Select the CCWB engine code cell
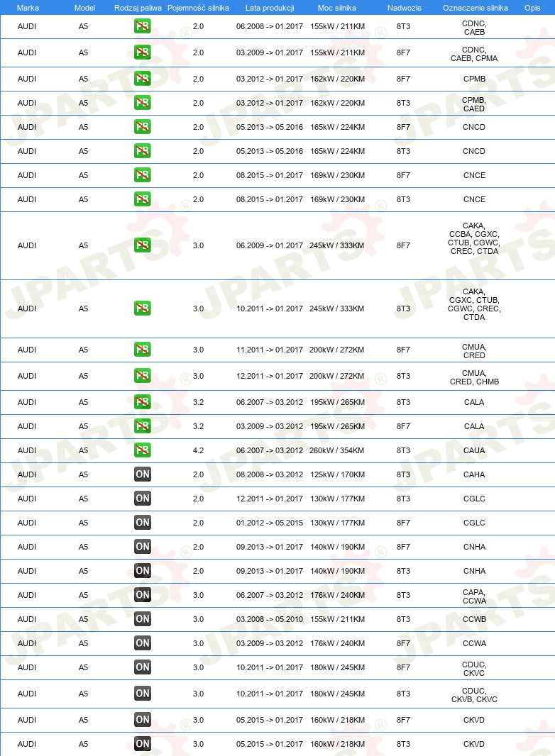Image resolution: width=555 pixels, height=756 pixels. pos(474,619)
